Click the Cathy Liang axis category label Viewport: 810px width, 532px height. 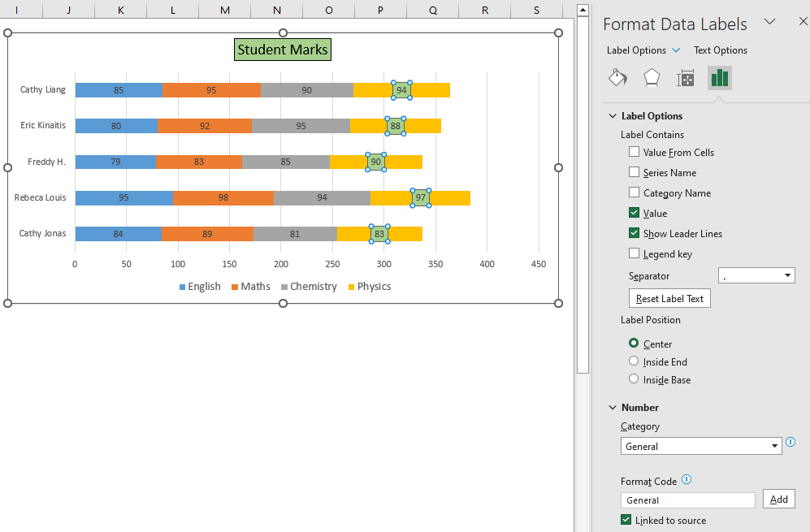43,90
